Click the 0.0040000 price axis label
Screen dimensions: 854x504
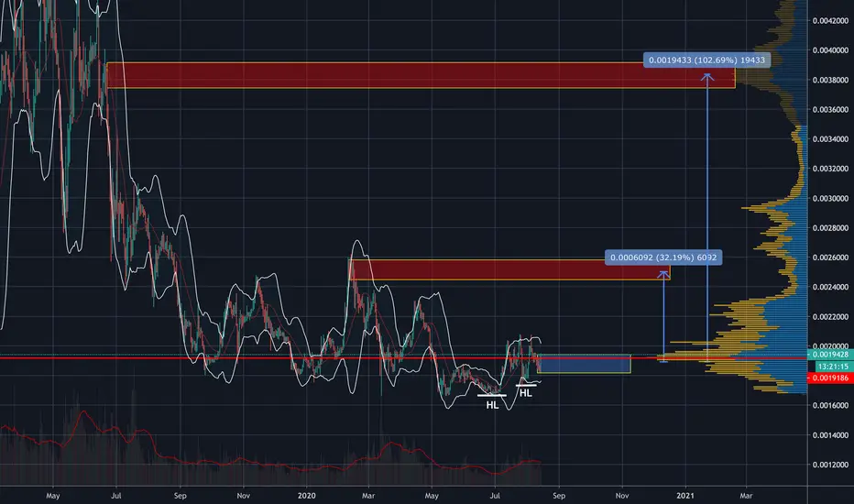(x=830, y=50)
